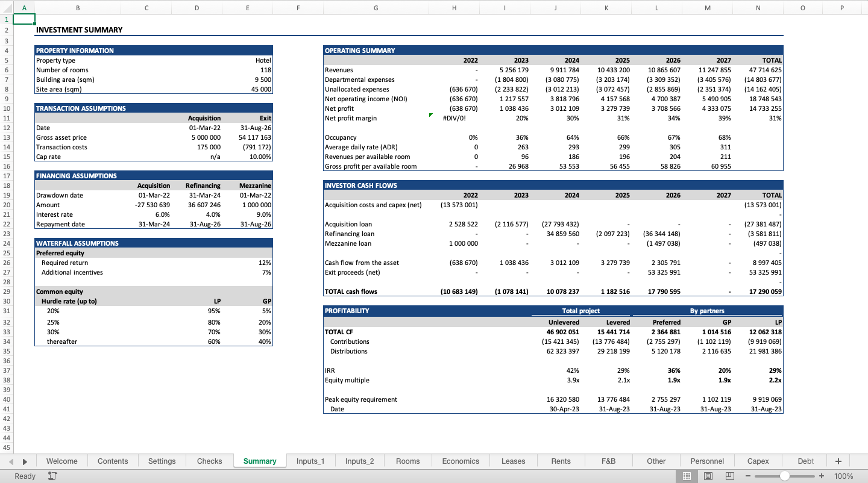
Task: Open the Welcome sheet tab
Action: tap(62, 461)
